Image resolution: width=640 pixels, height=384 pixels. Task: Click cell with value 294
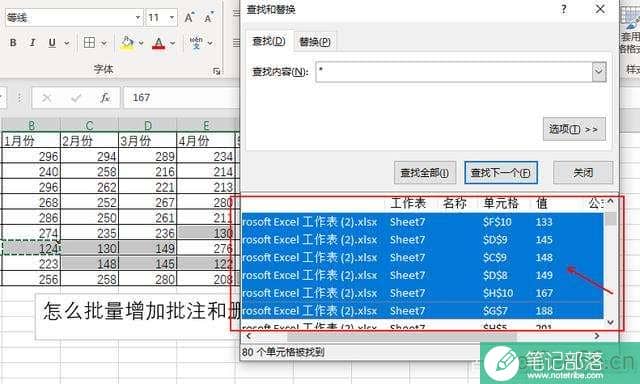pos(89,156)
